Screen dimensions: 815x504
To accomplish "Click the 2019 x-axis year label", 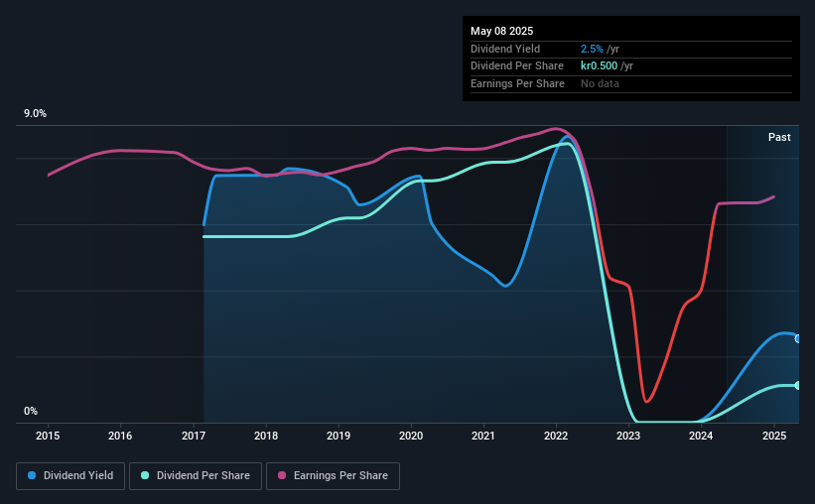I will [x=339, y=436].
